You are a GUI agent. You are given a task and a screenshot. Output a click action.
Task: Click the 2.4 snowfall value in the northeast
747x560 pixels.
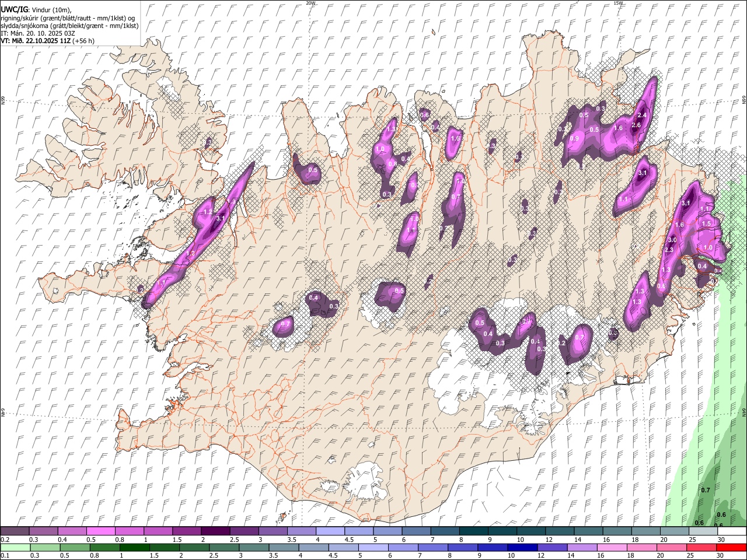(x=643, y=115)
